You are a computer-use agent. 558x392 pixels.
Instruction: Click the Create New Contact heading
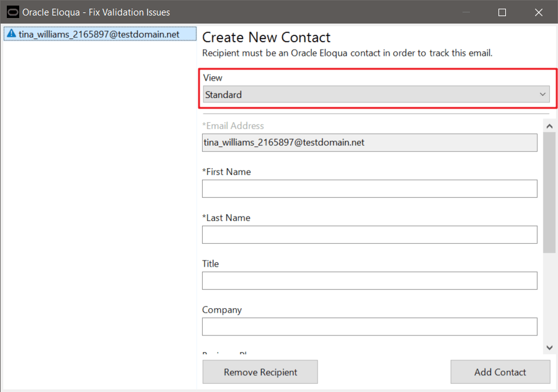click(266, 37)
